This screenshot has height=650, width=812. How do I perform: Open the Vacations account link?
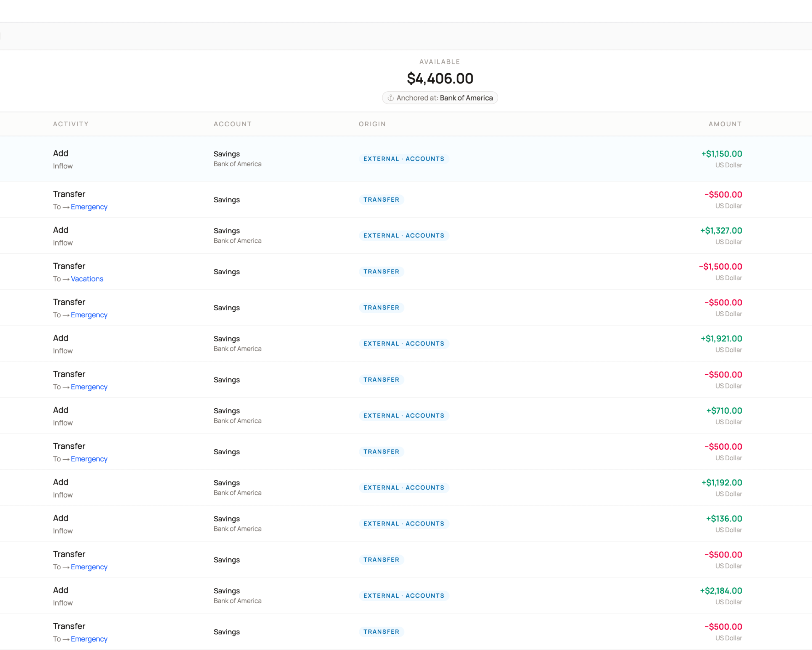pyautogui.click(x=87, y=279)
